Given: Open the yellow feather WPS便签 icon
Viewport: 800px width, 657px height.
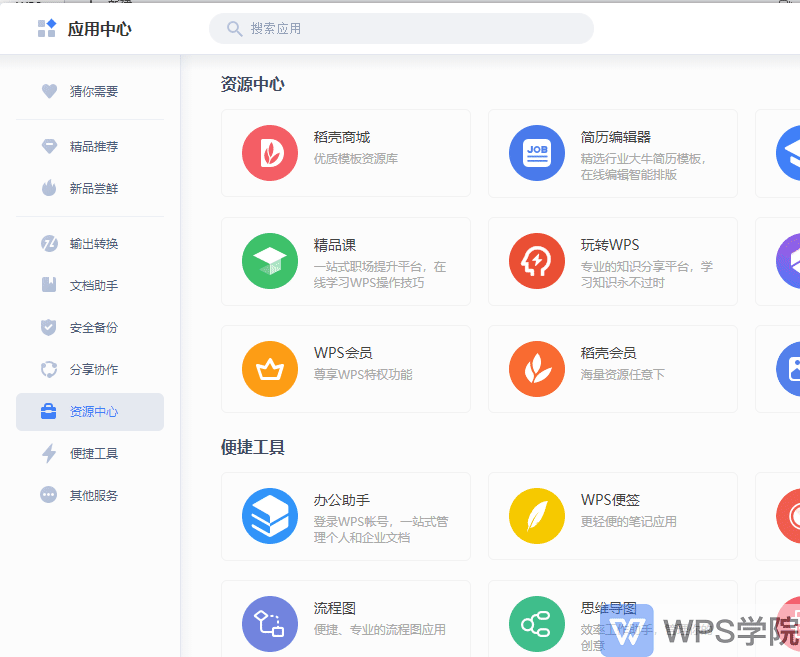Looking at the screenshot, I should [537, 516].
